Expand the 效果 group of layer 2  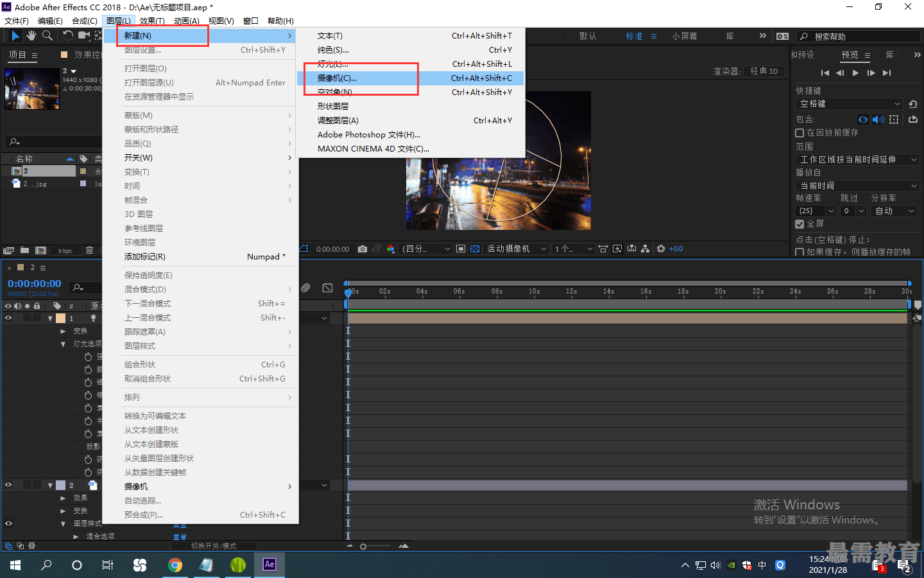63,498
